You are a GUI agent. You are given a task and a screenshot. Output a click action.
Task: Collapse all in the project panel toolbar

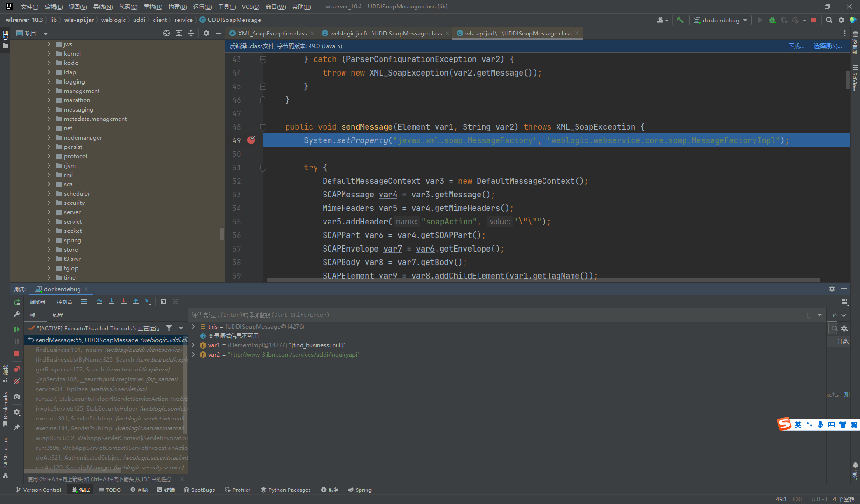tap(191, 33)
